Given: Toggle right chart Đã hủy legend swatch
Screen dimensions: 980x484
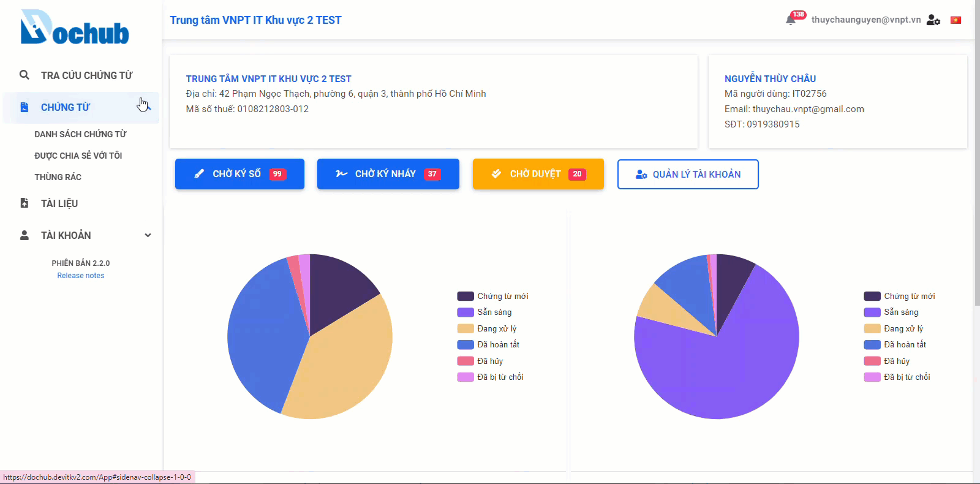Looking at the screenshot, I should pos(872,361).
